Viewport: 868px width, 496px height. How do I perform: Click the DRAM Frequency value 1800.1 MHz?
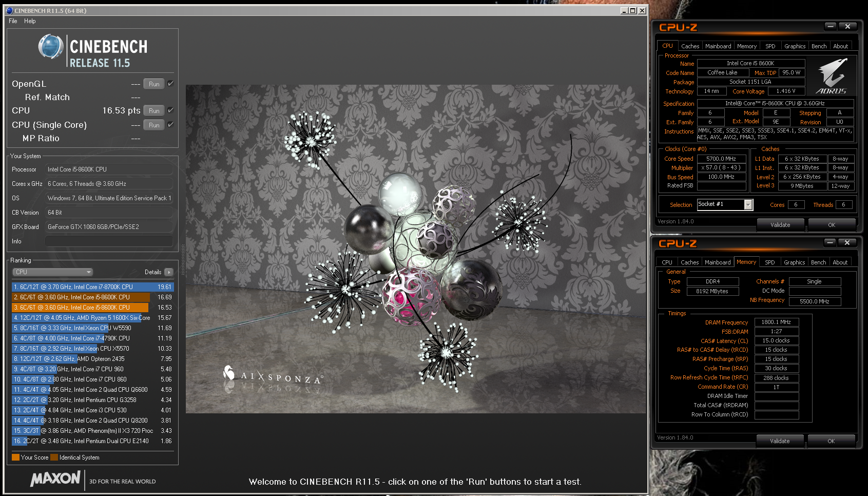tap(776, 322)
